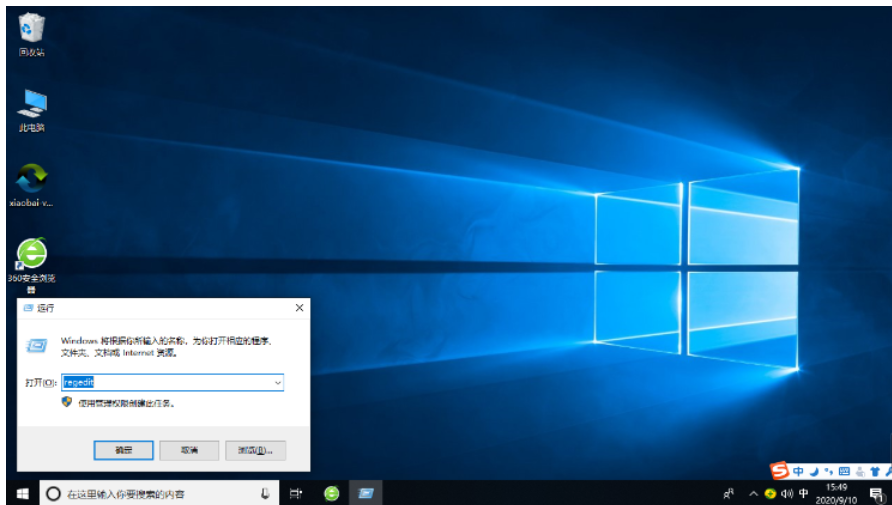Click the Run dialog taskbar icon
The image size is (892, 505).
click(x=366, y=493)
